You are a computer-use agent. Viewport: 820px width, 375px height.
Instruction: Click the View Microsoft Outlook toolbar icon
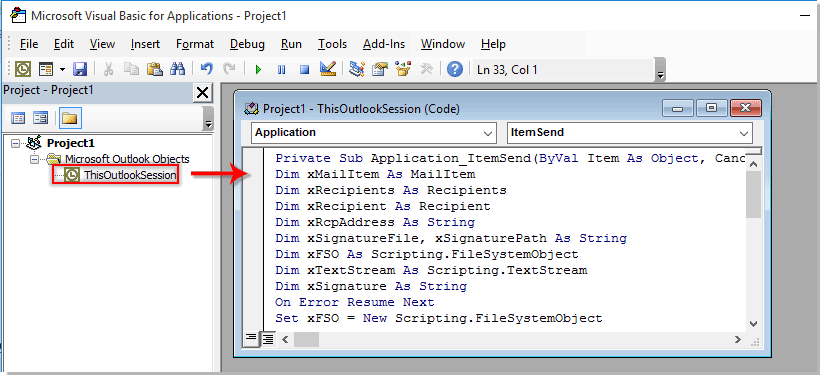pos(23,69)
